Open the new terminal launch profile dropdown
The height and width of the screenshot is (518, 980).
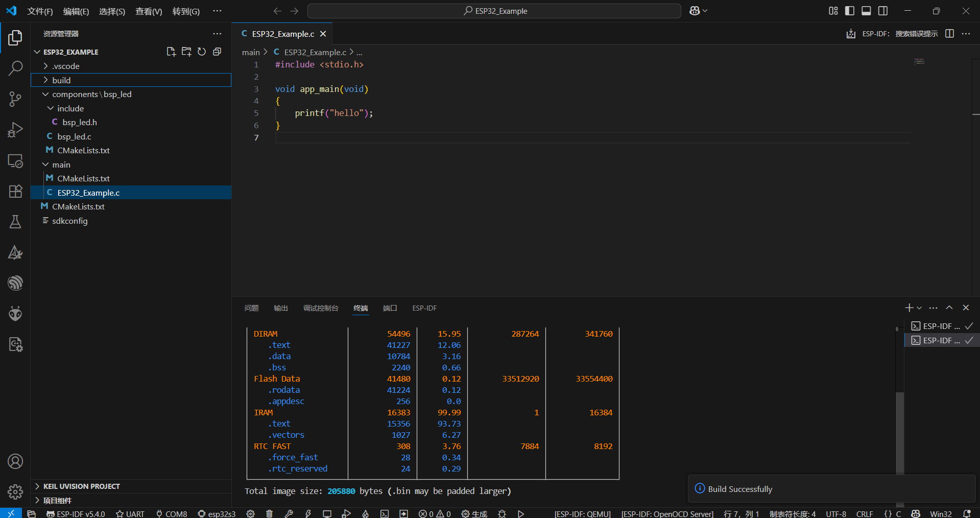pyautogui.click(x=919, y=308)
